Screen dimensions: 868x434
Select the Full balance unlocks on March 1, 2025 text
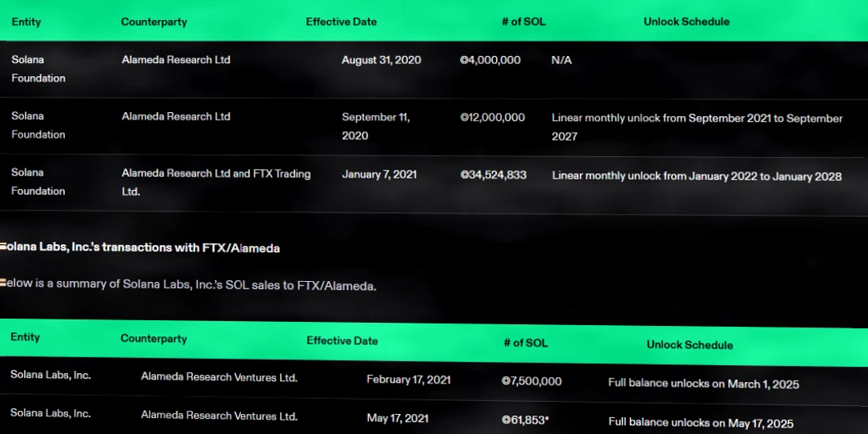tap(703, 384)
